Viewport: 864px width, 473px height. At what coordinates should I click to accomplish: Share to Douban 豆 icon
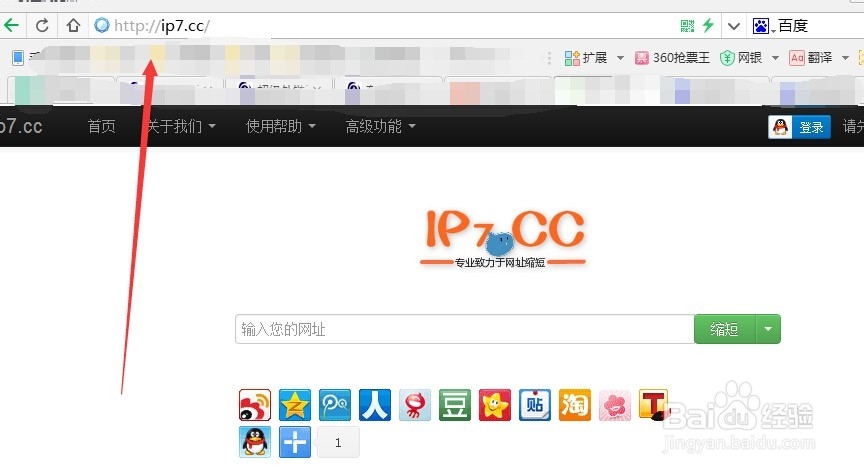[455, 405]
